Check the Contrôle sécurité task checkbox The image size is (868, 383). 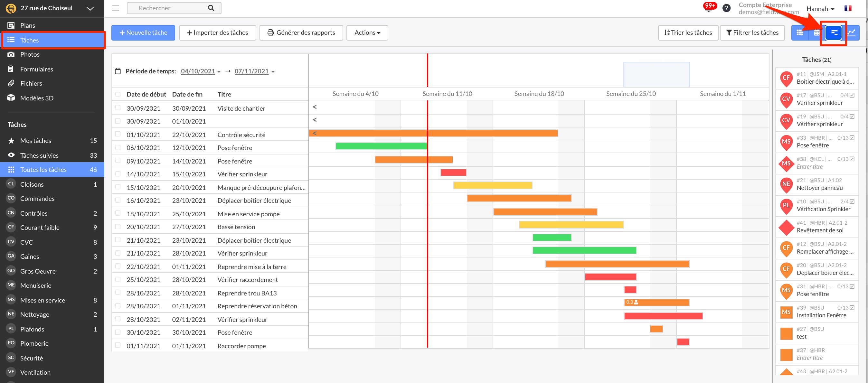tap(118, 134)
